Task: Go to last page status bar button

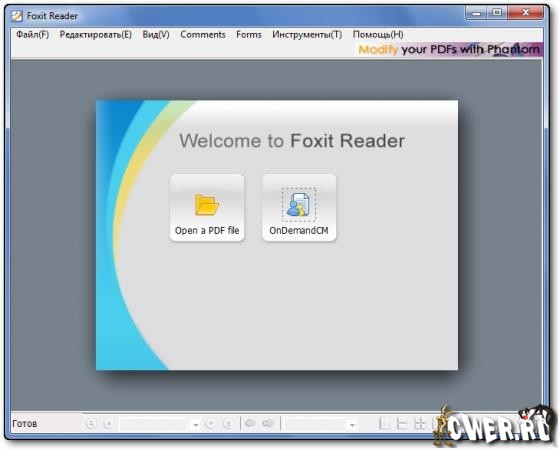Action: click(x=228, y=424)
